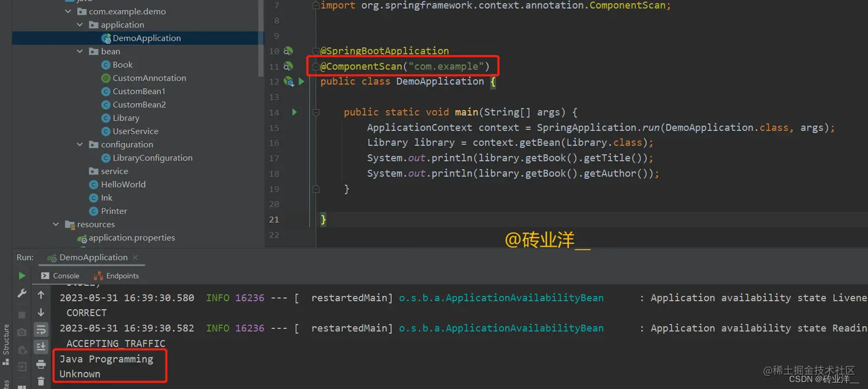Clear console with the trash icon
Viewport: 868px width, 389px height.
(x=41, y=381)
